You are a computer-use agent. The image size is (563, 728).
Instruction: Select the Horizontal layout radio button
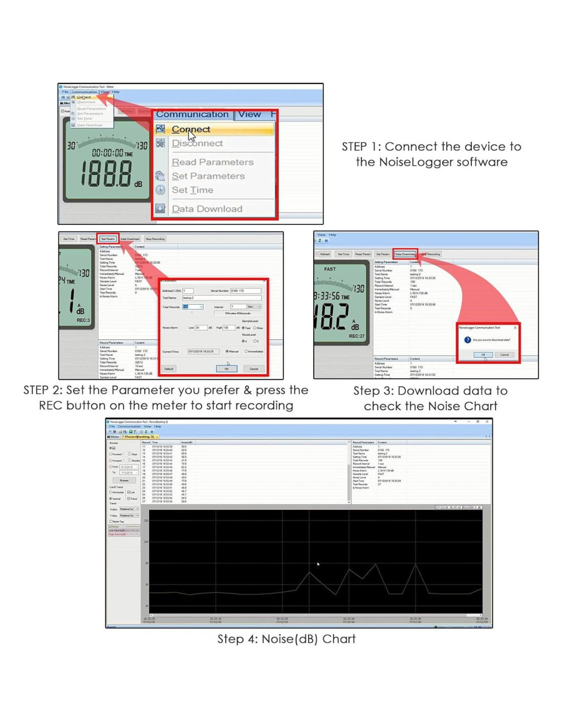pos(111,492)
